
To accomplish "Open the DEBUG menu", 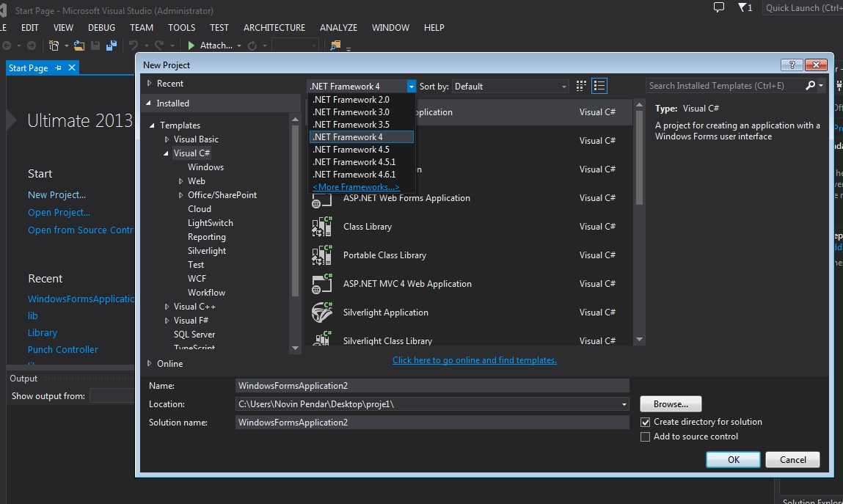I will pyautogui.click(x=101, y=27).
